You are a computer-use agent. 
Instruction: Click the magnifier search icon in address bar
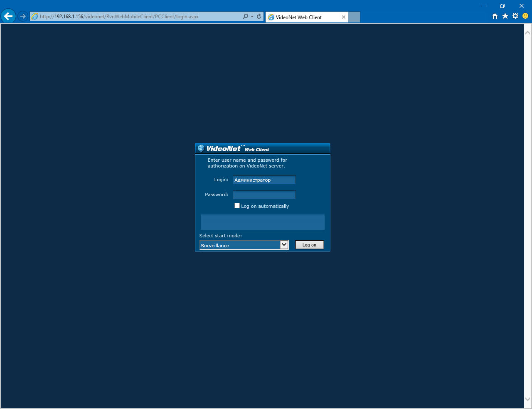click(x=245, y=17)
